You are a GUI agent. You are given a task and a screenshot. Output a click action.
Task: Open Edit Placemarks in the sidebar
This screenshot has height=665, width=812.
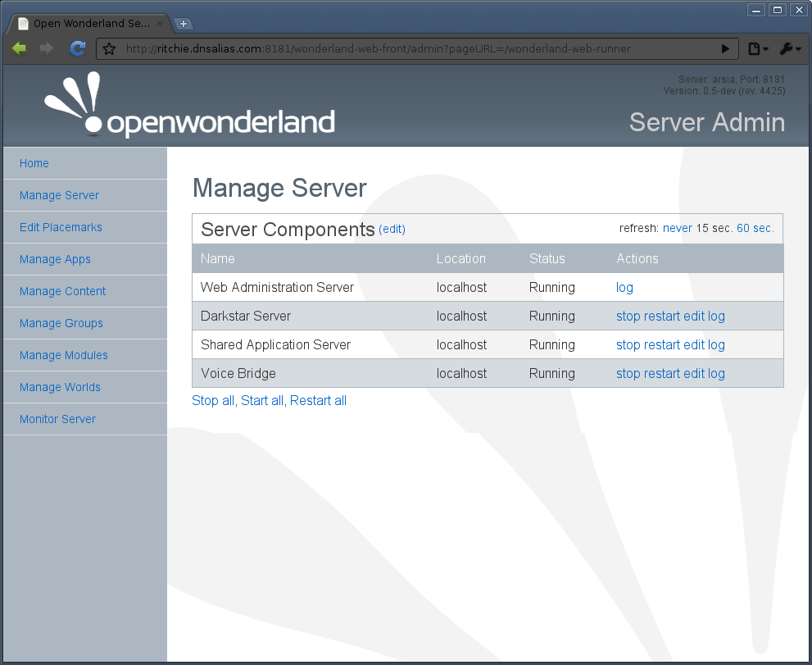click(61, 227)
